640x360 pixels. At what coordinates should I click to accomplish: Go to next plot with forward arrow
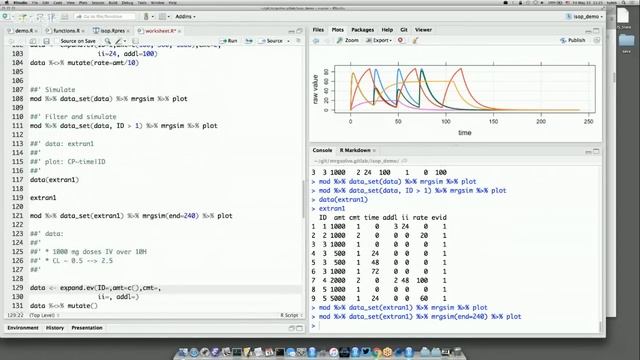327,40
